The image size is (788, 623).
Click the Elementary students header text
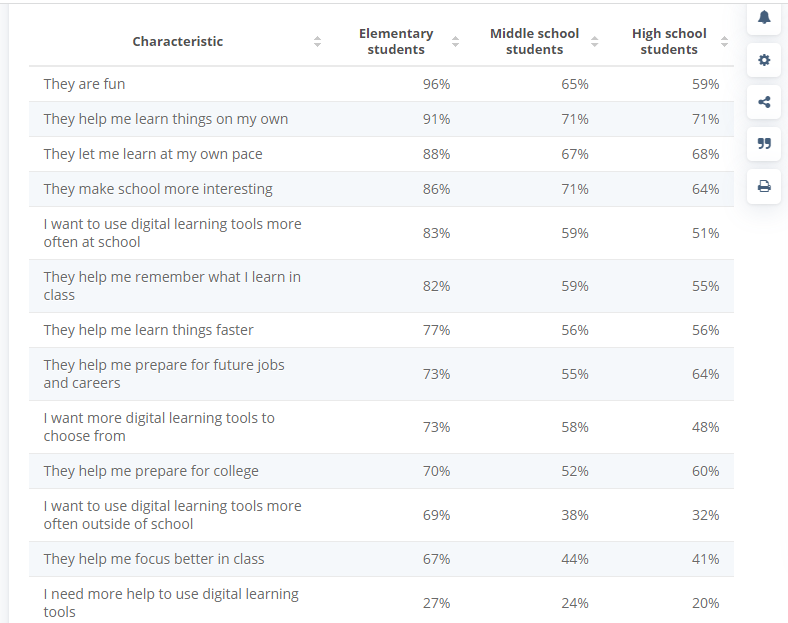point(396,42)
